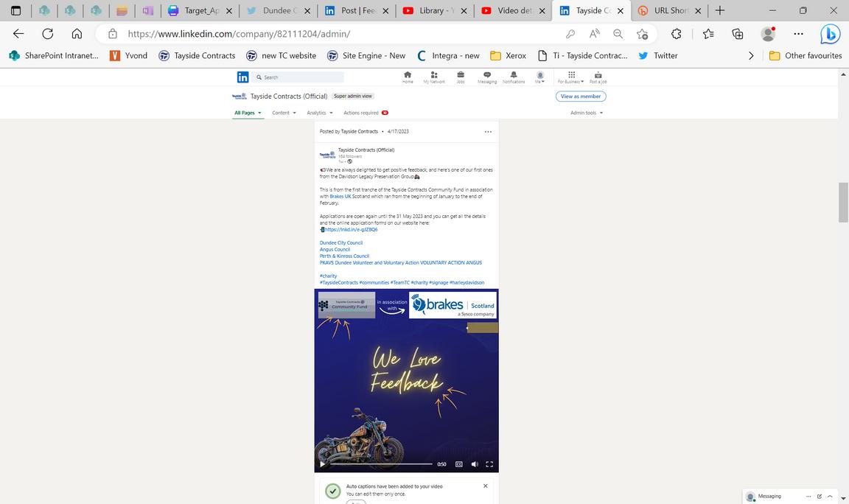Open the lnkd.in link in post
The height and width of the screenshot is (504, 849).
pos(351,230)
